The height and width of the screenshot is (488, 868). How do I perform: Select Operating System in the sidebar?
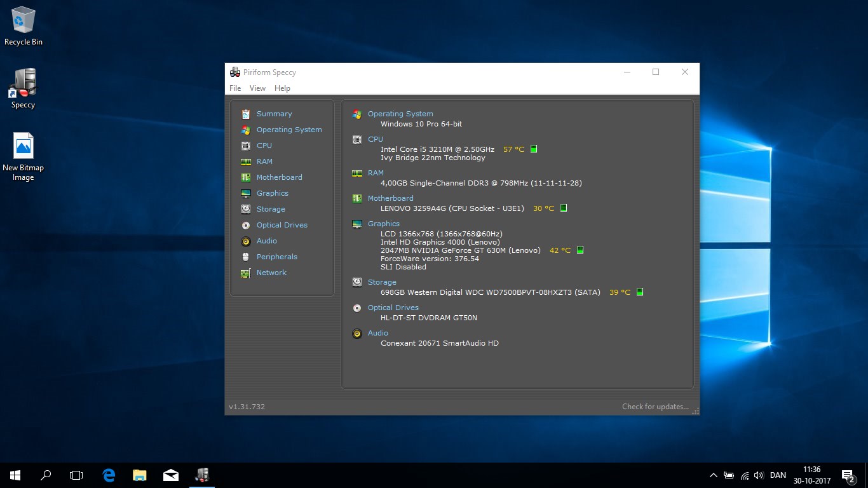click(289, 130)
